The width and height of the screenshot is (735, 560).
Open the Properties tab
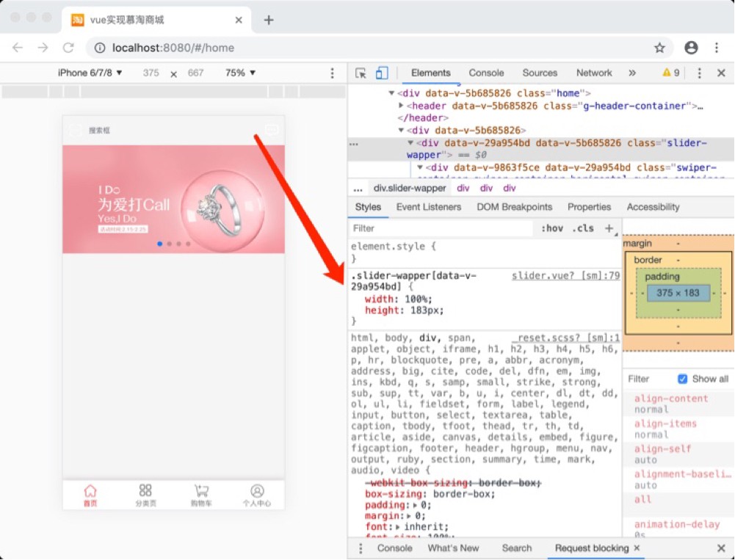(x=589, y=207)
